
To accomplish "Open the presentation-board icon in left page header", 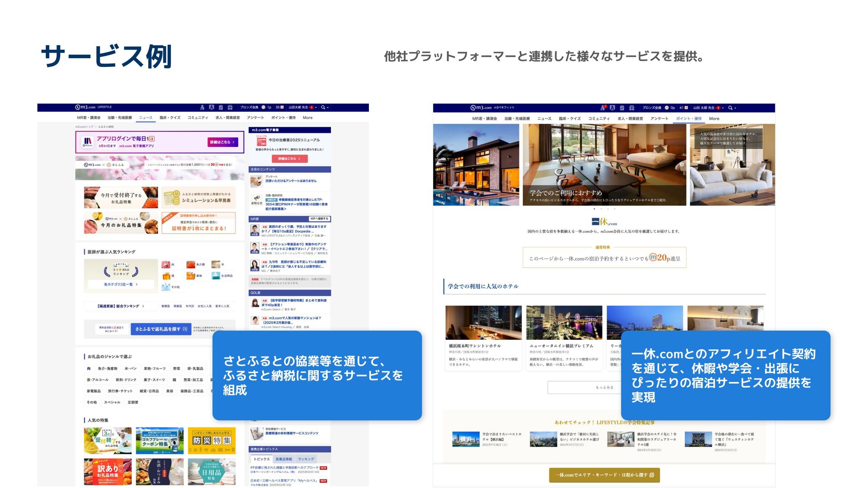I will [211, 108].
